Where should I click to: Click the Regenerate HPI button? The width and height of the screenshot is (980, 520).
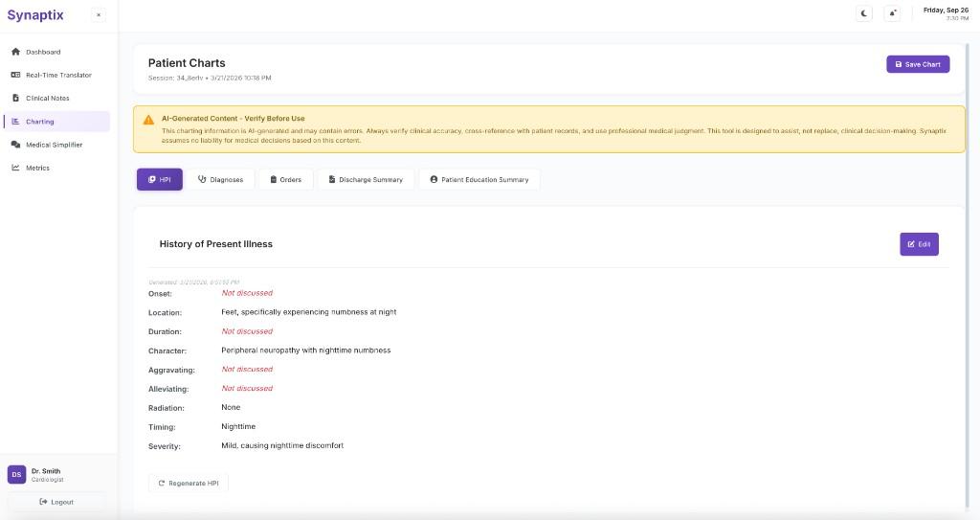point(189,484)
